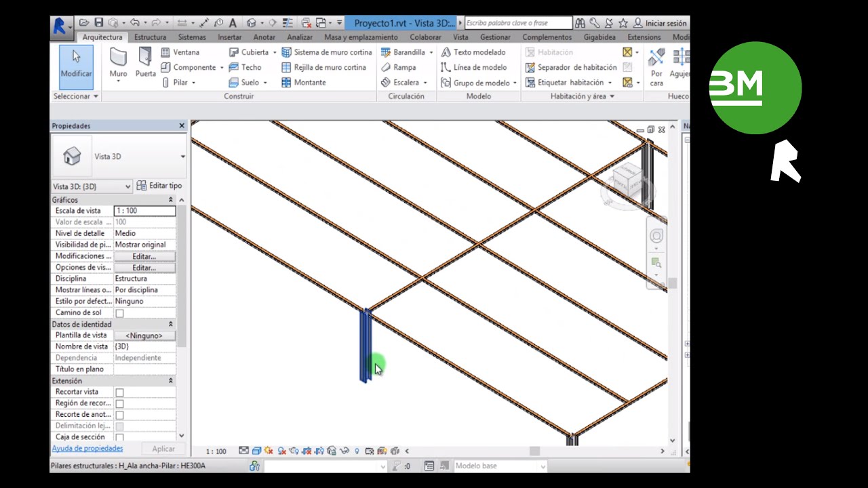Viewport: 868px width, 488px height.
Task: Click the detail level icon in view control bar
Action: coord(244,451)
